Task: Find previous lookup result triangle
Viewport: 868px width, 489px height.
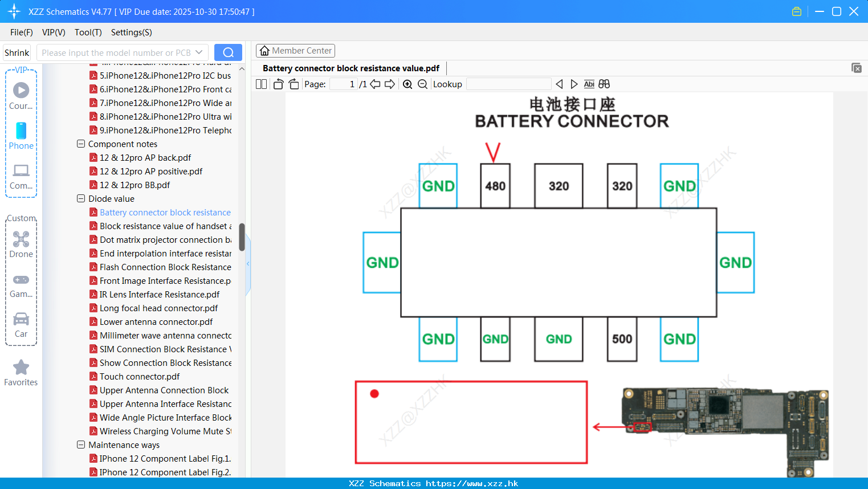Action: pyautogui.click(x=559, y=84)
